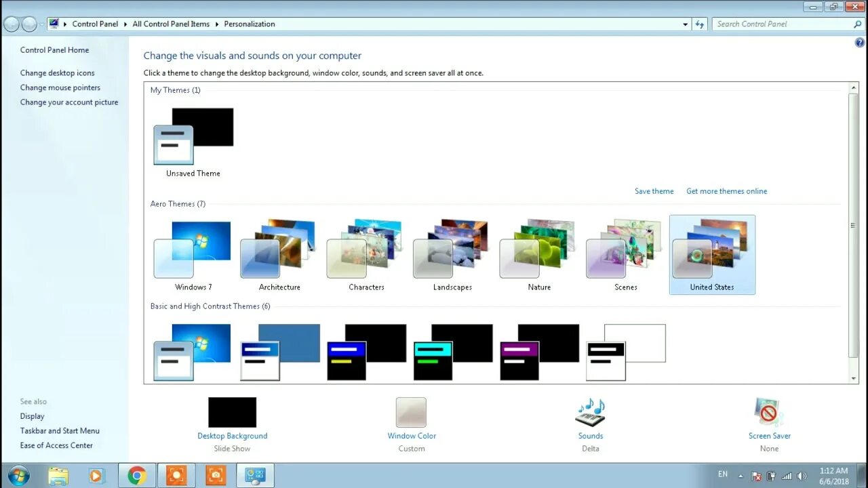Screen dimensions: 868x488
Task: Apply the blue and yellow high contrast theme
Action: point(366,352)
